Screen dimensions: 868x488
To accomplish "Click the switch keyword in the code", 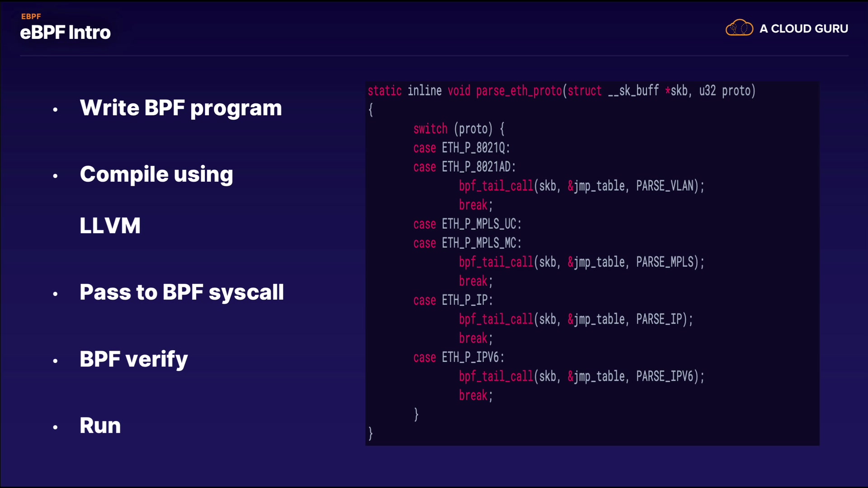I will pyautogui.click(x=430, y=129).
